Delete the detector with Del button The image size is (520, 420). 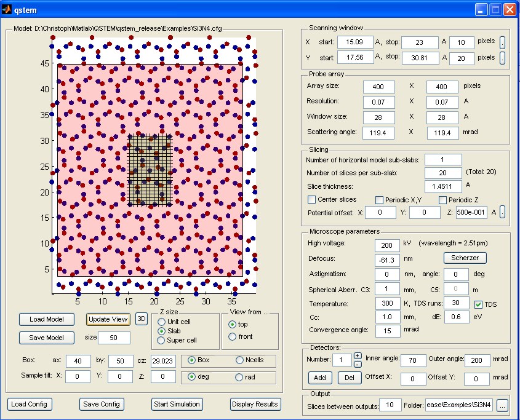350,378
